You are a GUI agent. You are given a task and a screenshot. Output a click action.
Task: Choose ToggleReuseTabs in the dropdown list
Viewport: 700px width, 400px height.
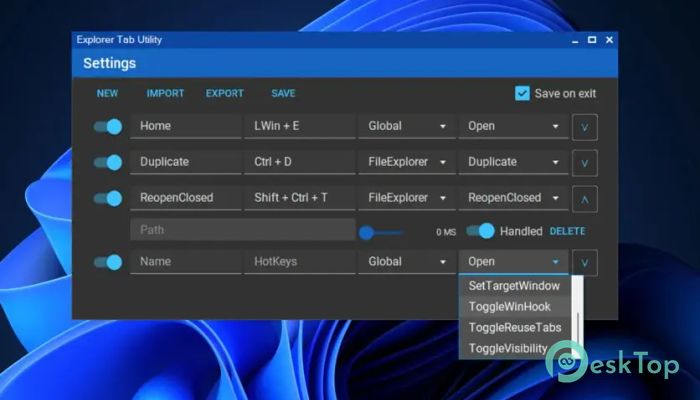[x=514, y=328]
